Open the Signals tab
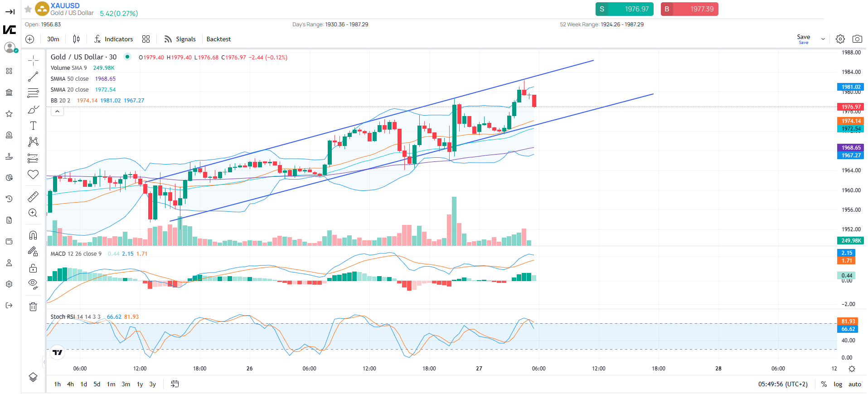The height and width of the screenshot is (394, 868). [x=180, y=39]
